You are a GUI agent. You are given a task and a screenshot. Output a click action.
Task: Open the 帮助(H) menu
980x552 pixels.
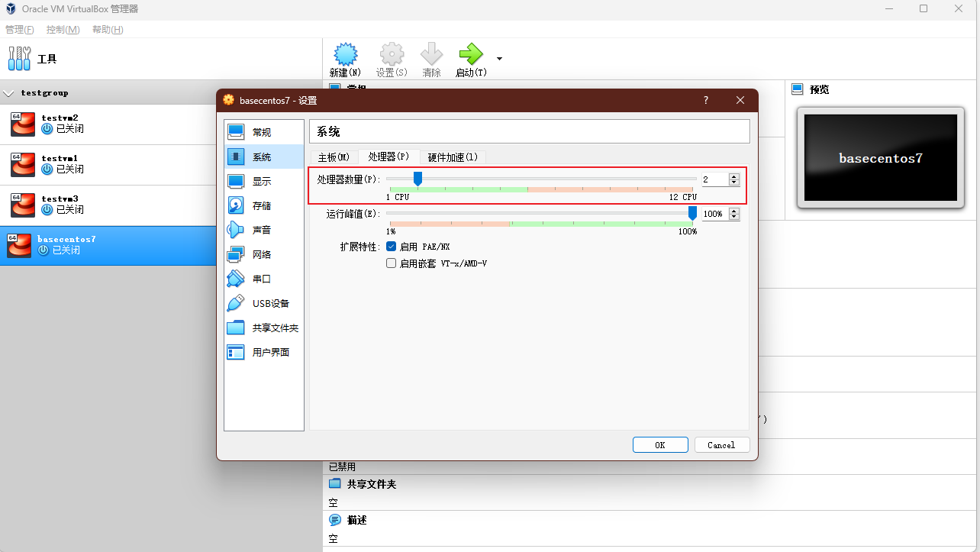108,30
